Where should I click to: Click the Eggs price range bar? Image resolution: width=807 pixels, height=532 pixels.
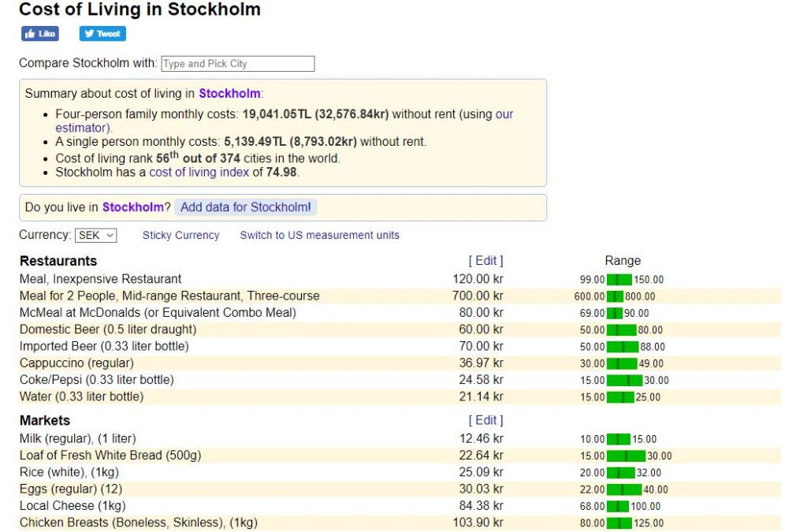click(x=624, y=489)
